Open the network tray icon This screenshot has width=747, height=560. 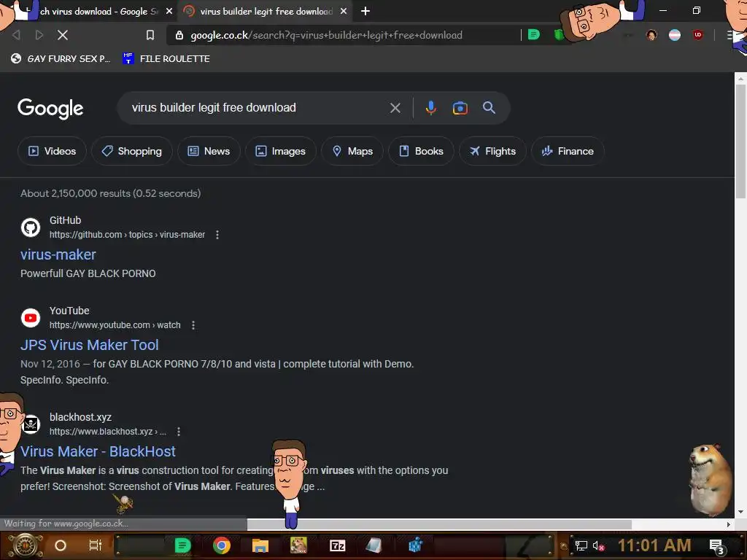point(581,546)
